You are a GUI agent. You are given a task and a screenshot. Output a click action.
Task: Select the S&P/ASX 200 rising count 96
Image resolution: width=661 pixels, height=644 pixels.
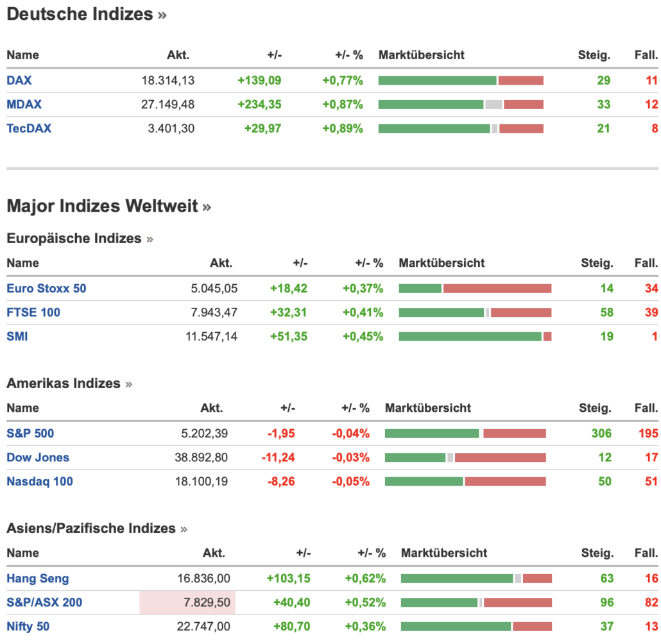(x=607, y=602)
